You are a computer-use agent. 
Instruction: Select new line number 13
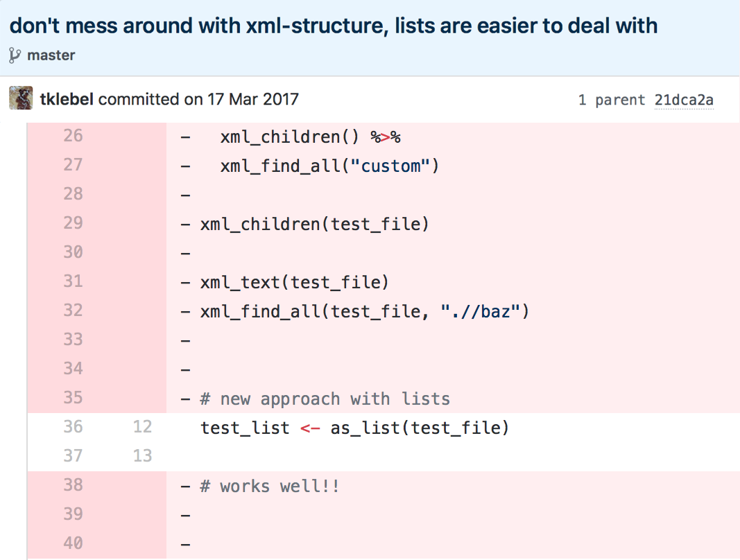pyautogui.click(x=142, y=456)
